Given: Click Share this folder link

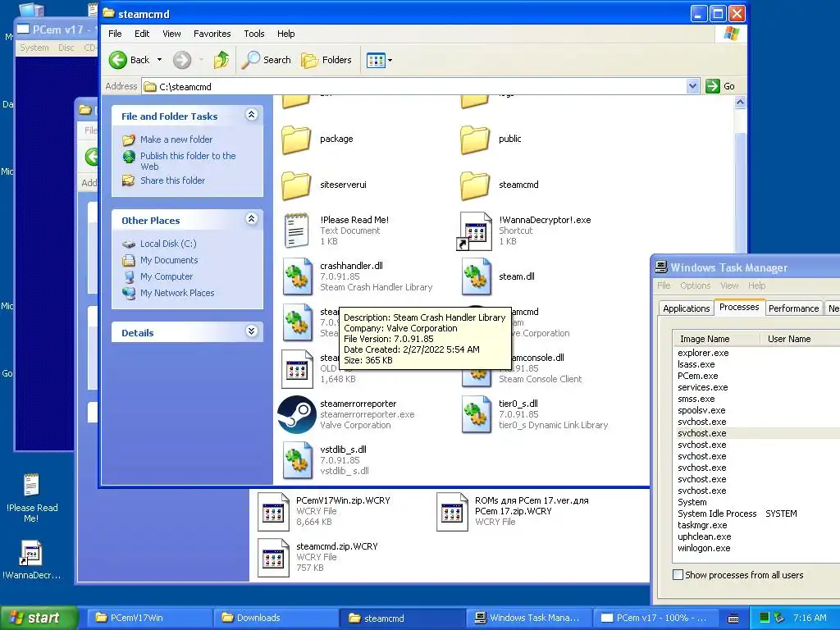Looking at the screenshot, I should (172, 180).
